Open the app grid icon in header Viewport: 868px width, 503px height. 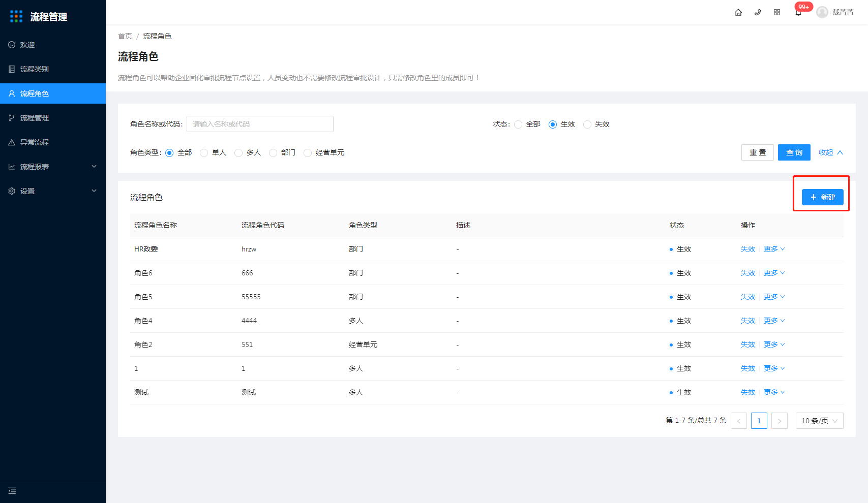777,12
